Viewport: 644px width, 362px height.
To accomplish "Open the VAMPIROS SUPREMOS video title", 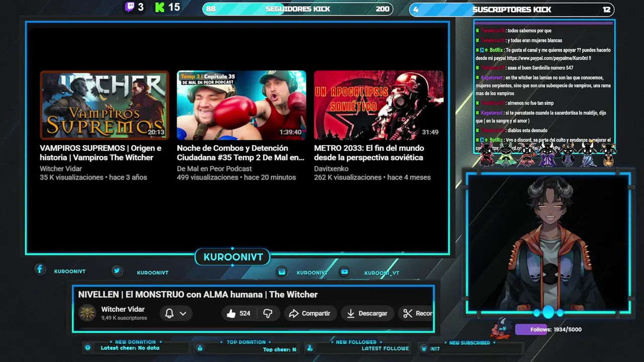I will 101,153.
